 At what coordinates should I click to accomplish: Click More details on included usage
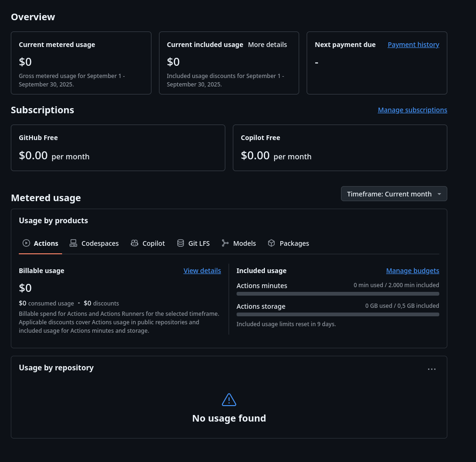tap(267, 45)
